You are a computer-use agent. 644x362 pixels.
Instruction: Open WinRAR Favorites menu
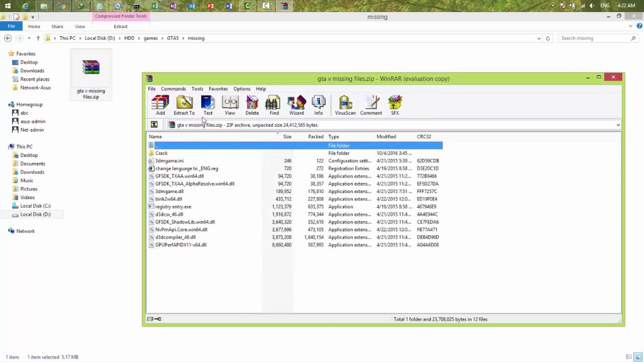[218, 89]
